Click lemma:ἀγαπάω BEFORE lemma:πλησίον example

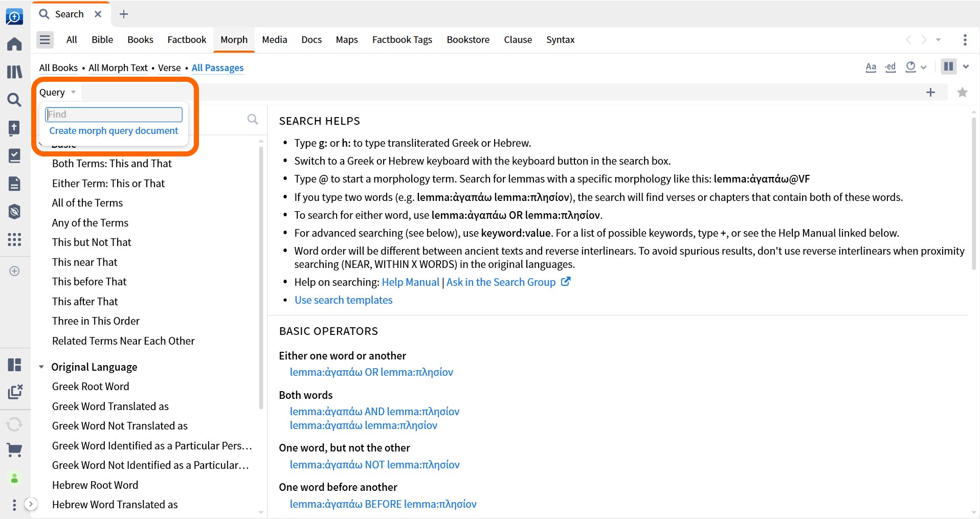pyautogui.click(x=383, y=504)
